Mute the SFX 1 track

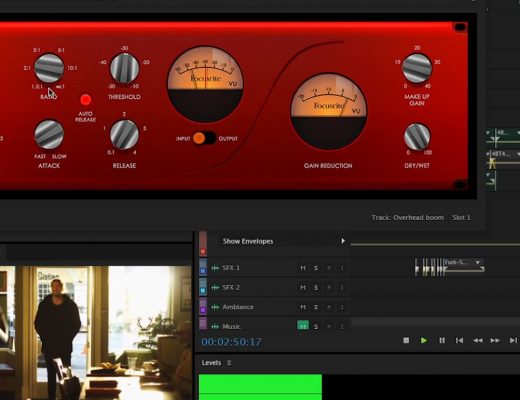[303, 268]
